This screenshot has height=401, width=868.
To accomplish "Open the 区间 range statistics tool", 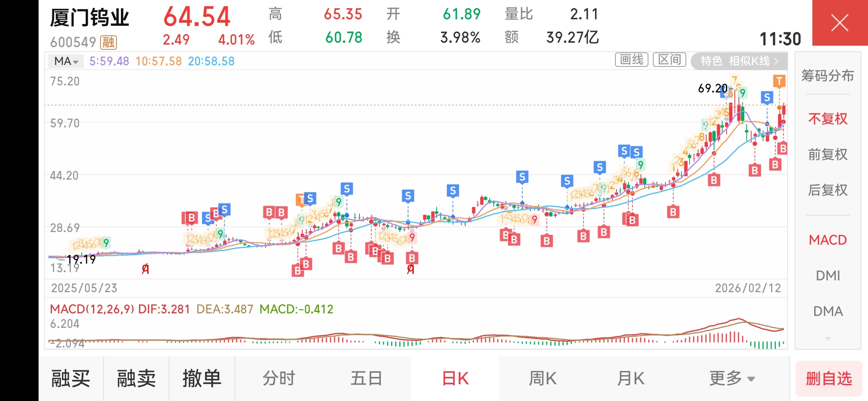I will (x=670, y=60).
